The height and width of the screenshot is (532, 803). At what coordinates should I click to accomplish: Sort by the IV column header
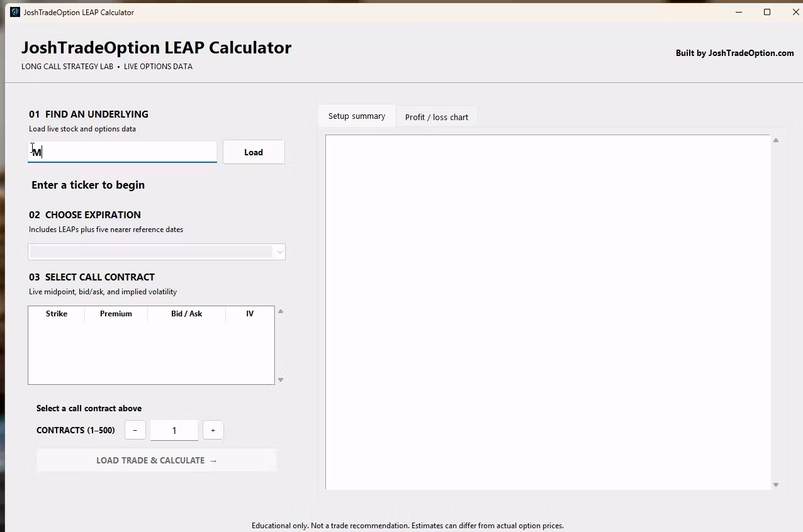[x=250, y=314]
